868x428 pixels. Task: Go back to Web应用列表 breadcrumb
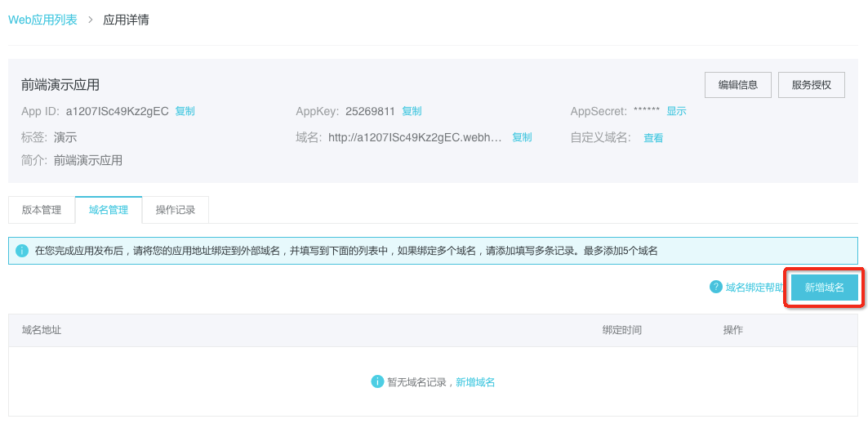point(42,20)
